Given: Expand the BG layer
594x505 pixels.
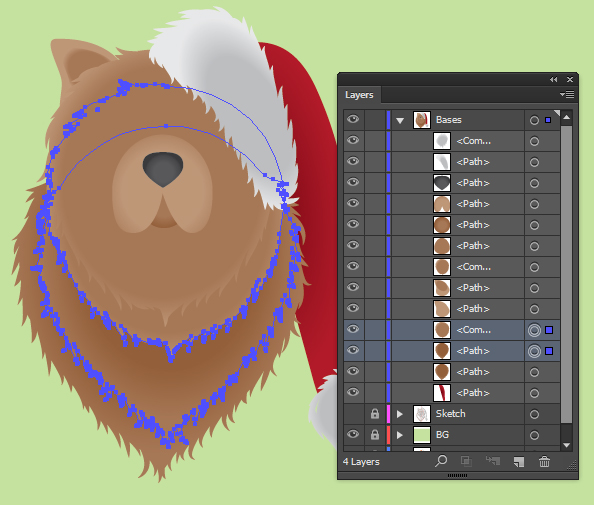Looking at the screenshot, I should click(400, 435).
